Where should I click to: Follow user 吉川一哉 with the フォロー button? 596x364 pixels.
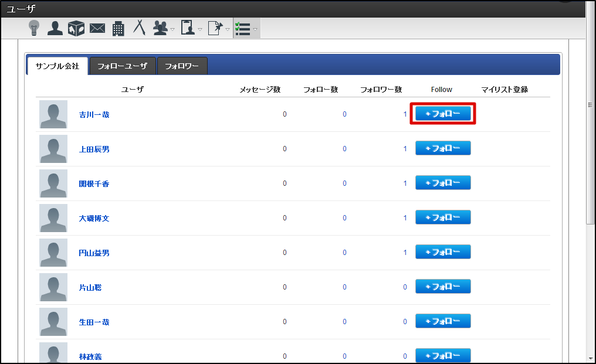[x=443, y=114]
